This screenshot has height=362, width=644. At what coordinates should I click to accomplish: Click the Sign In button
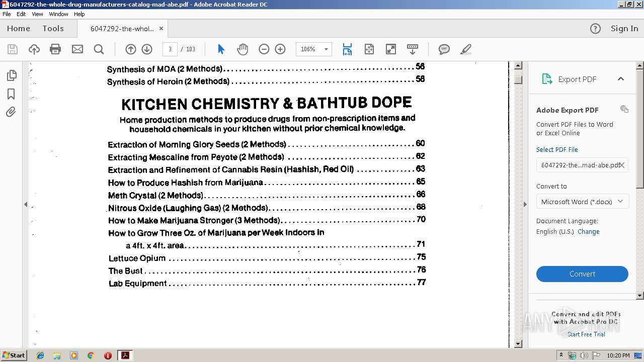[624, 29]
